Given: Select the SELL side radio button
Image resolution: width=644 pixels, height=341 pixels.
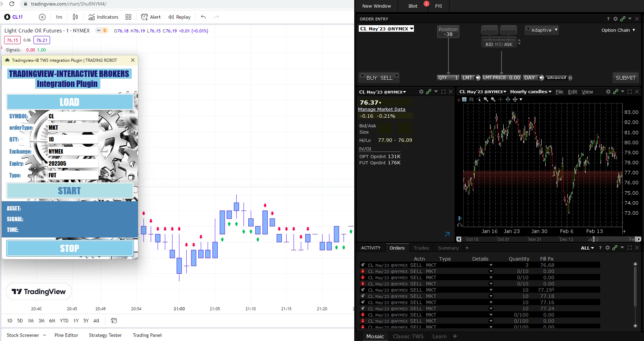Looking at the screenshot, I should pos(396,76).
